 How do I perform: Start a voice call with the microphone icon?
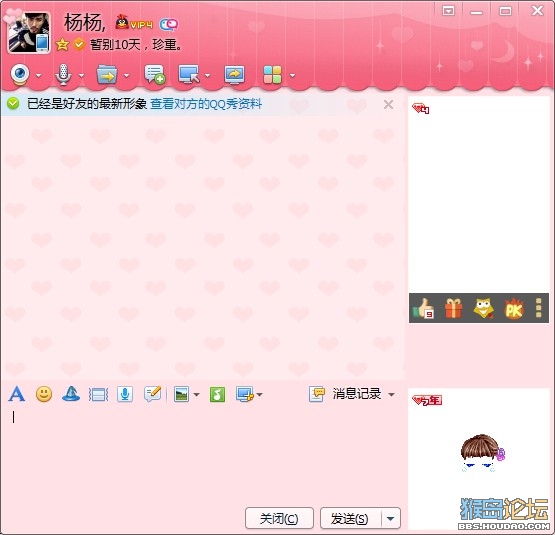pos(63,74)
